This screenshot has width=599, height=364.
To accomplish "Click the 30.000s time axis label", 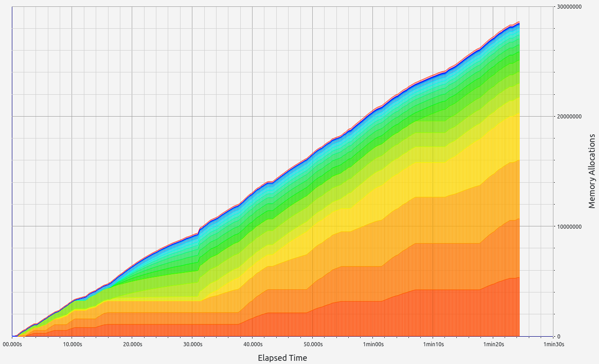I will click(192, 344).
